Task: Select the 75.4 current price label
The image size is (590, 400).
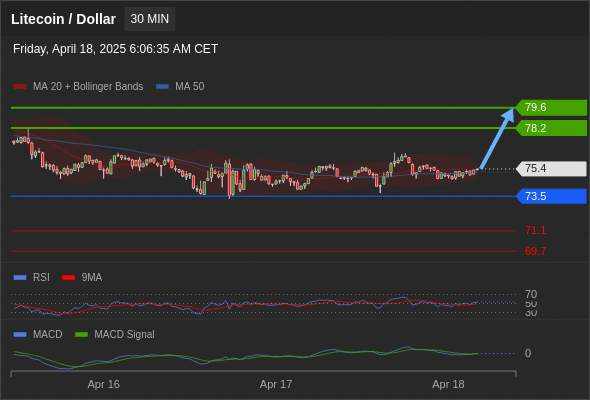Action: pos(551,169)
